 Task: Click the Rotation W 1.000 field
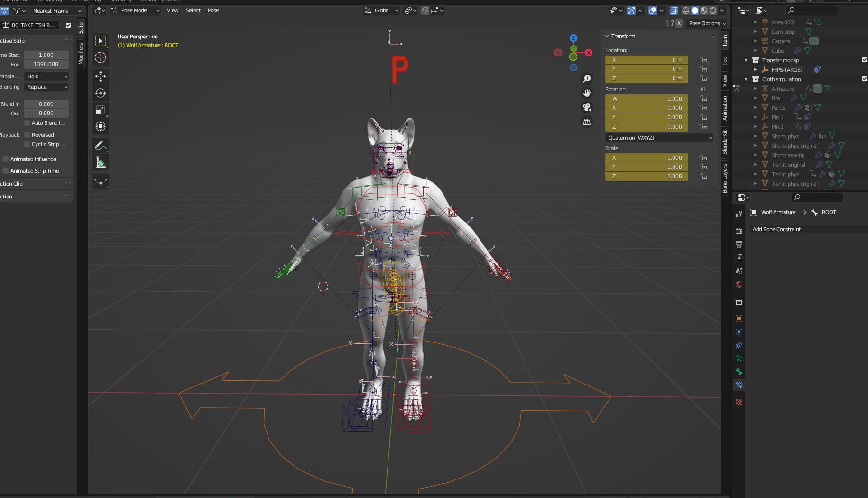tap(646, 99)
